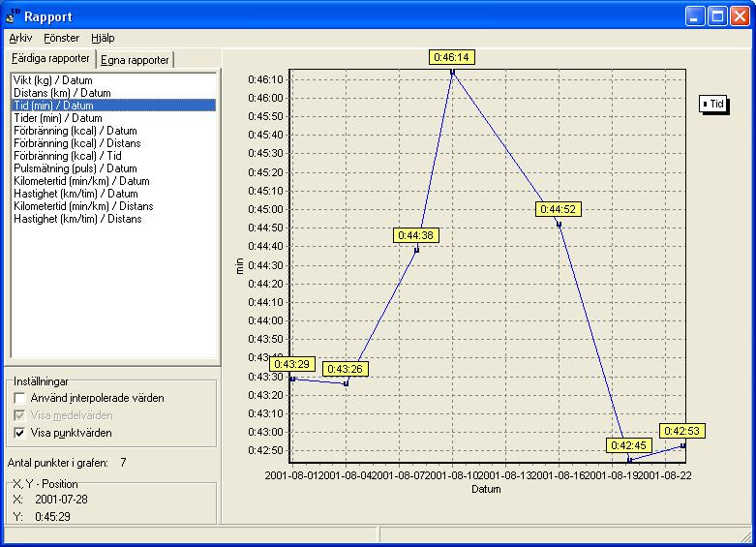Click the window resize grip

point(746,536)
